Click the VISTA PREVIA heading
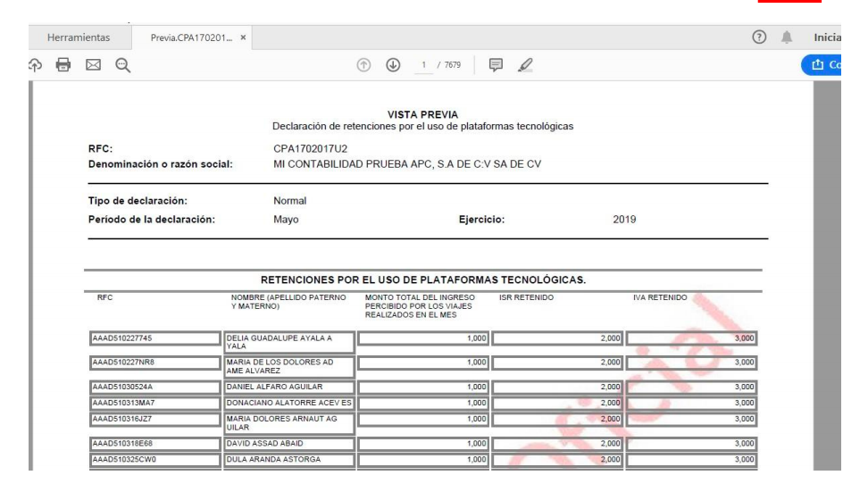This screenshot has height=492, width=868. coord(423,114)
